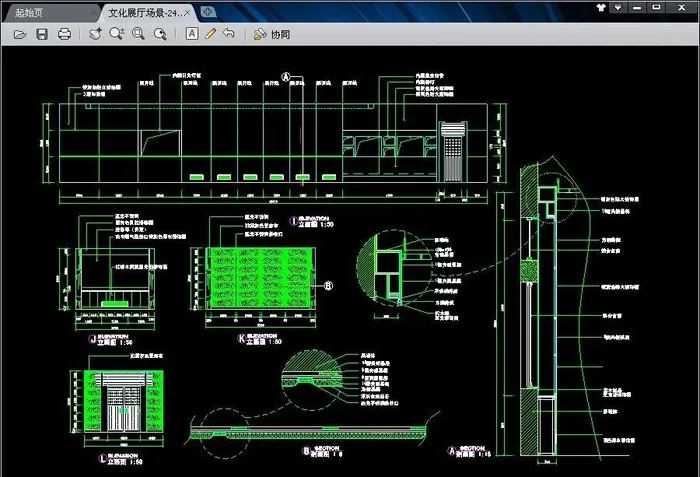Click the 协同 collaboration button
The image size is (700, 477).
(x=272, y=34)
